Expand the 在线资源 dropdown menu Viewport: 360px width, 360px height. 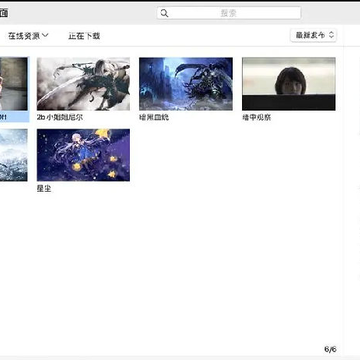pos(28,36)
